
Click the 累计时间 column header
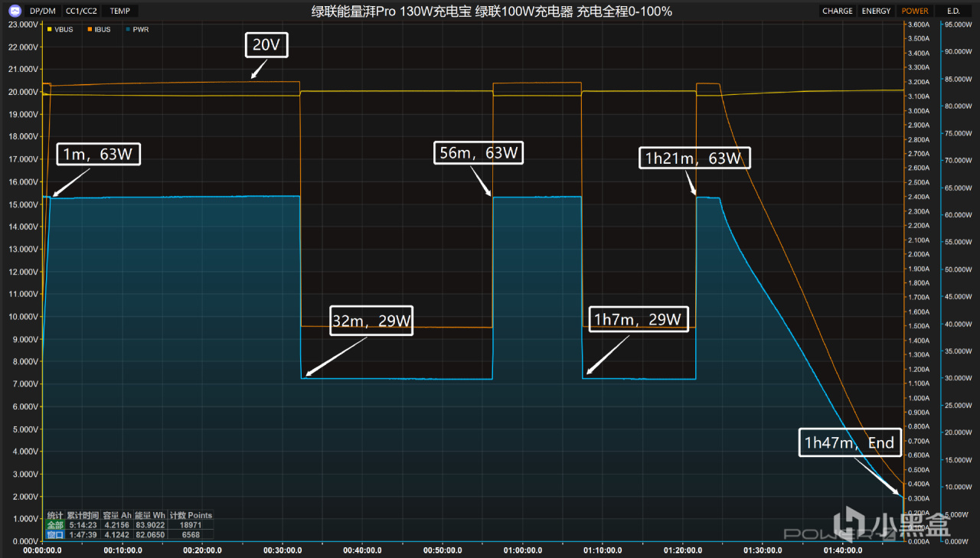tap(83, 515)
